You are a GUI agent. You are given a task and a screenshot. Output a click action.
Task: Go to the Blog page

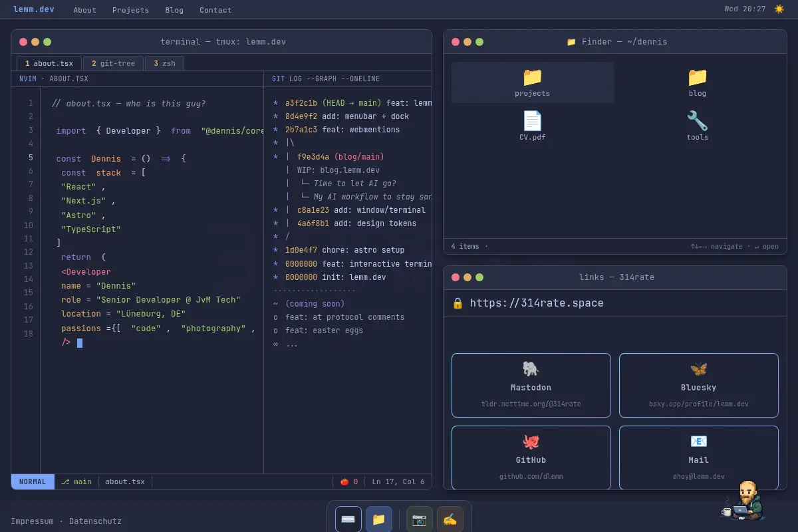pos(174,10)
